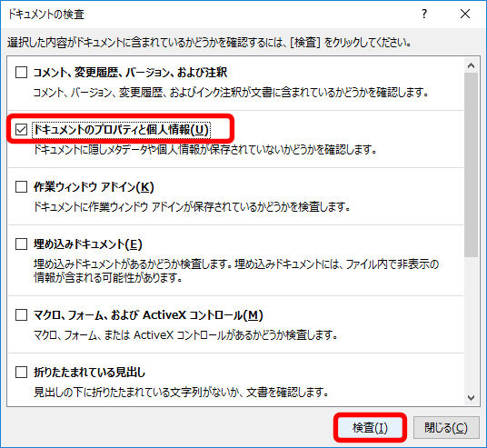The image size is (487, 448).
Task: Close the ドキュメントの検査 dialog with X
Action: (x=465, y=14)
